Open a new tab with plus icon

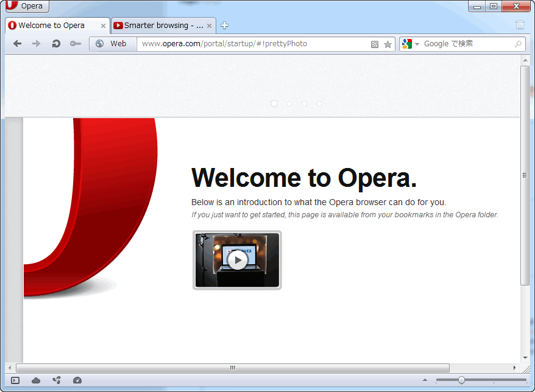pyautogui.click(x=224, y=26)
